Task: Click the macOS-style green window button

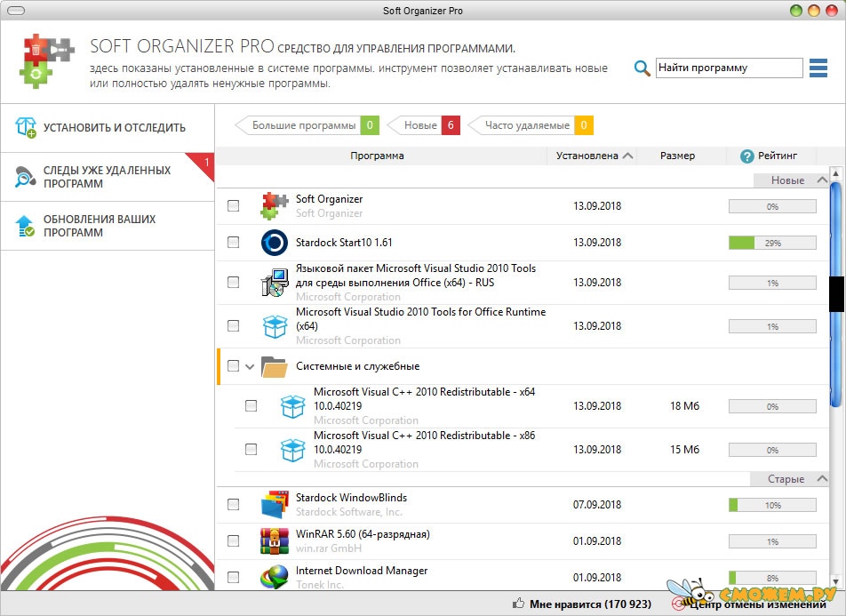Action: coord(796,11)
